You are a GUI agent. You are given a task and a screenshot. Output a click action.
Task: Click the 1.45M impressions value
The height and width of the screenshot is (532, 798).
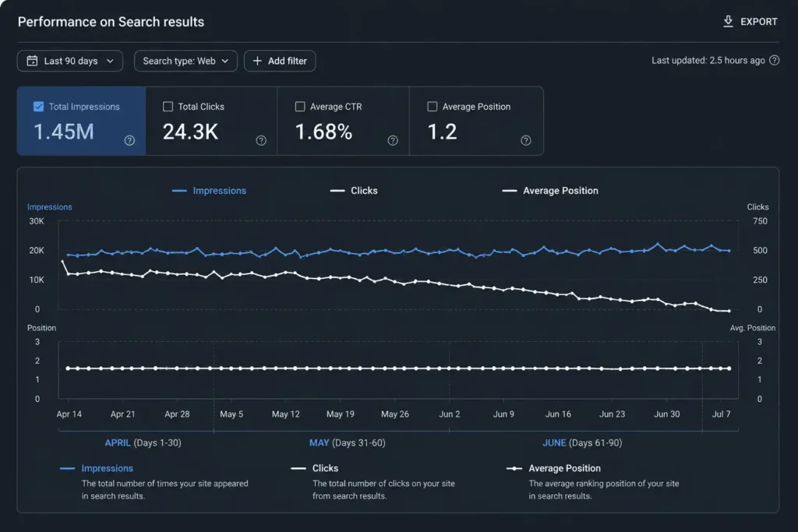pyautogui.click(x=64, y=132)
